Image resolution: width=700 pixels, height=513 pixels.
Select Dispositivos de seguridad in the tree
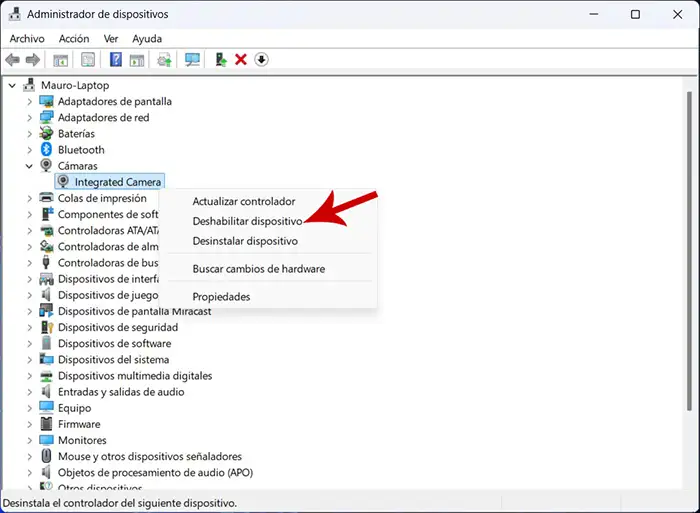[117, 327]
